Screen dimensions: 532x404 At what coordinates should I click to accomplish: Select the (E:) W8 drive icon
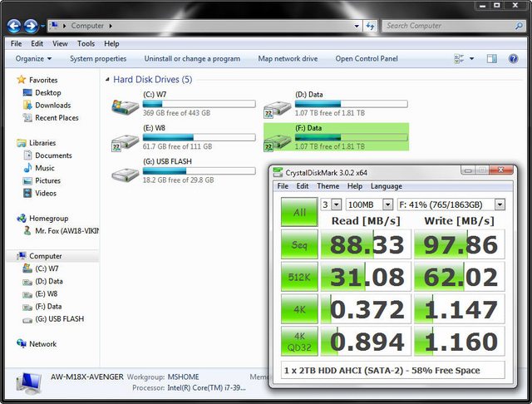click(x=126, y=140)
